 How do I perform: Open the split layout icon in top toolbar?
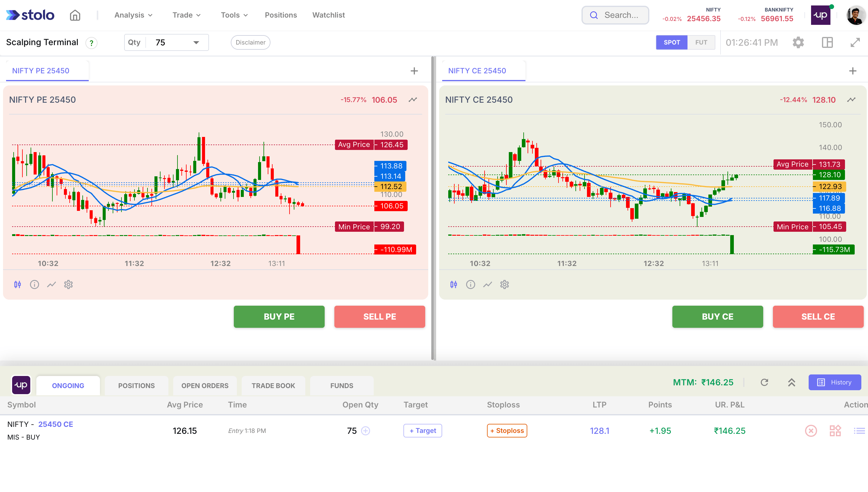pyautogui.click(x=827, y=42)
